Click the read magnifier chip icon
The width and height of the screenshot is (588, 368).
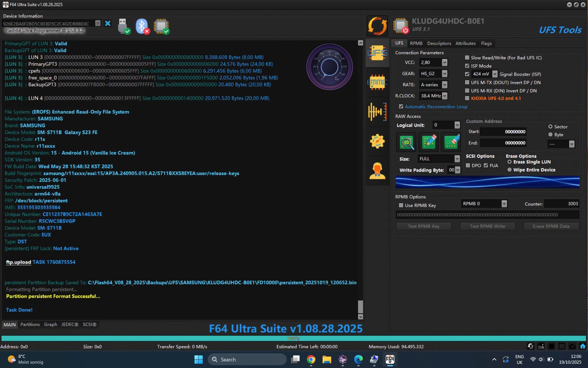[406, 142]
